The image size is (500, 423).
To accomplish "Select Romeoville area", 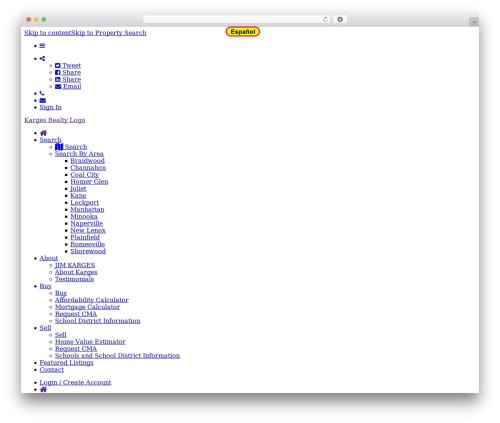I will pyautogui.click(x=88, y=244).
